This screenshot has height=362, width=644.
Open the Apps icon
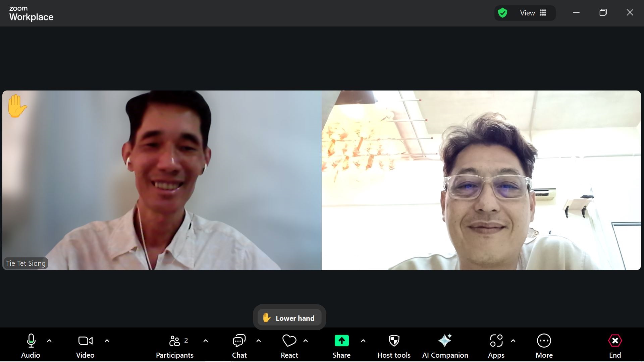coord(496,341)
